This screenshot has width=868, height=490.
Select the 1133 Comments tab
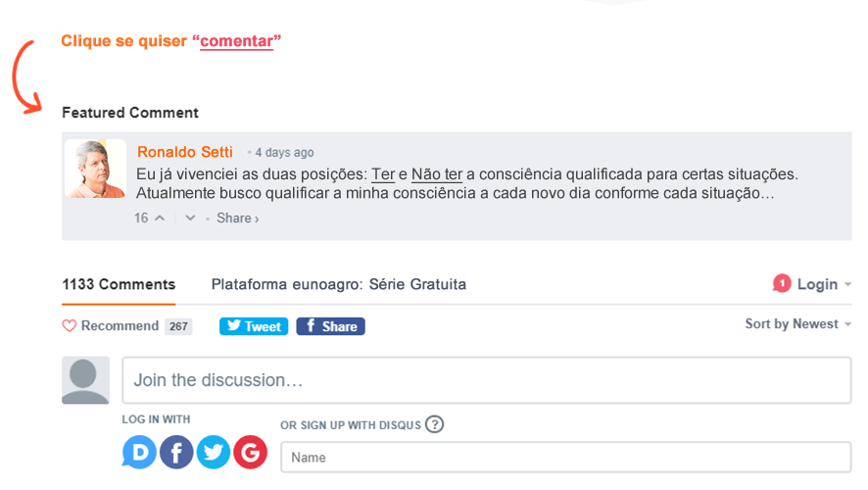point(119,284)
